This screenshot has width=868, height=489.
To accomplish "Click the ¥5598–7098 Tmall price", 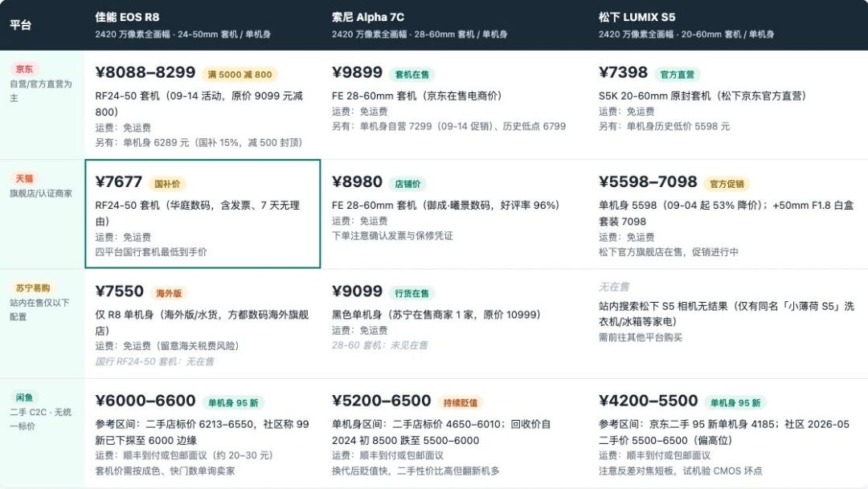I will tap(648, 182).
